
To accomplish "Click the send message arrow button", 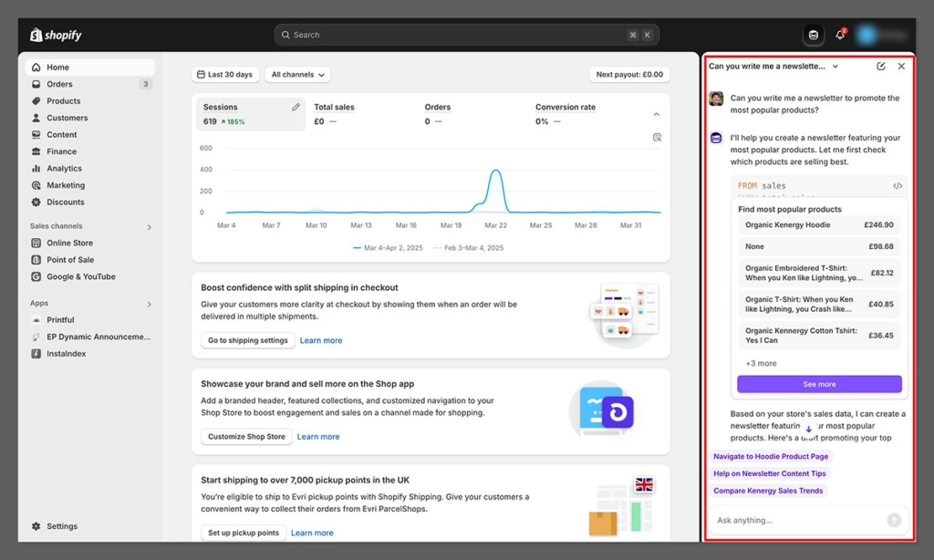I will 894,520.
